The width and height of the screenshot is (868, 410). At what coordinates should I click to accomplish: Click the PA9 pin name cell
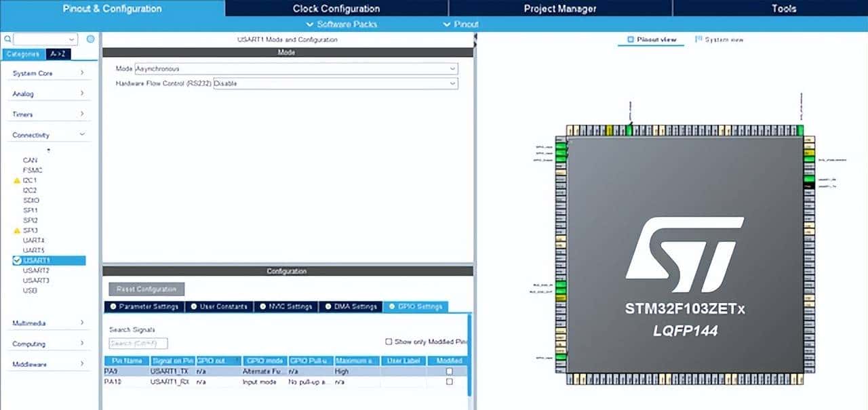click(x=127, y=371)
